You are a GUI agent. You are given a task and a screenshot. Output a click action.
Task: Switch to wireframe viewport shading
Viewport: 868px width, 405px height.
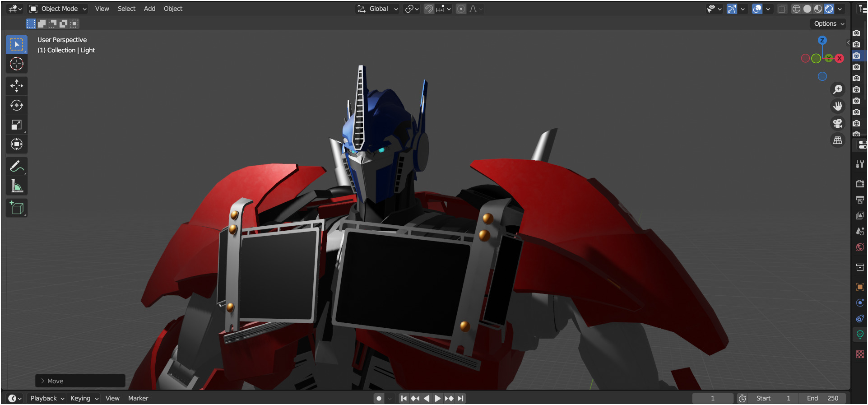coord(796,9)
